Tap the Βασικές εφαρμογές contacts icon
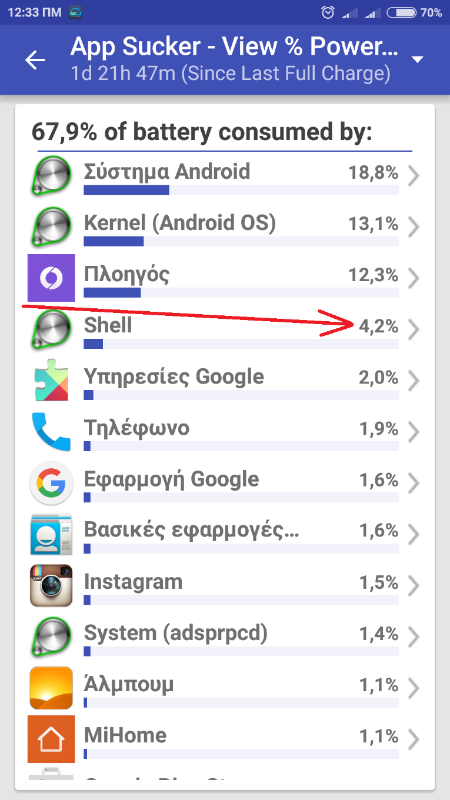The image size is (450, 800). [x=51, y=534]
